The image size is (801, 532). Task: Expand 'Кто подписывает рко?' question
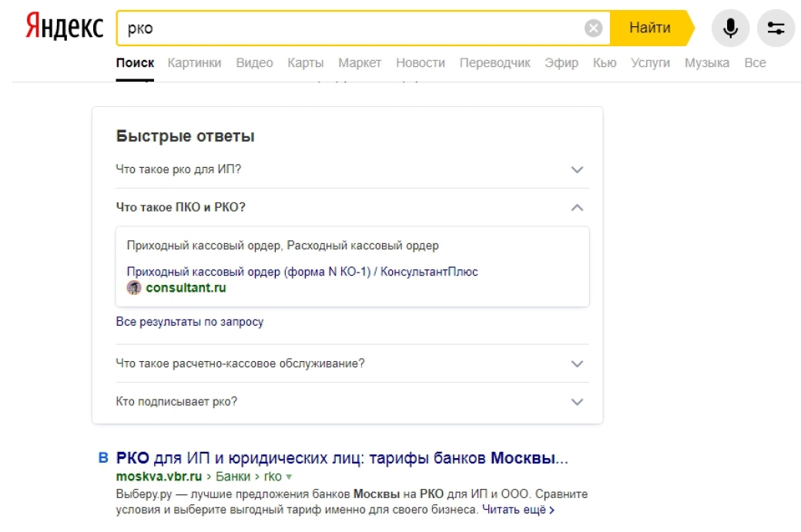577,402
